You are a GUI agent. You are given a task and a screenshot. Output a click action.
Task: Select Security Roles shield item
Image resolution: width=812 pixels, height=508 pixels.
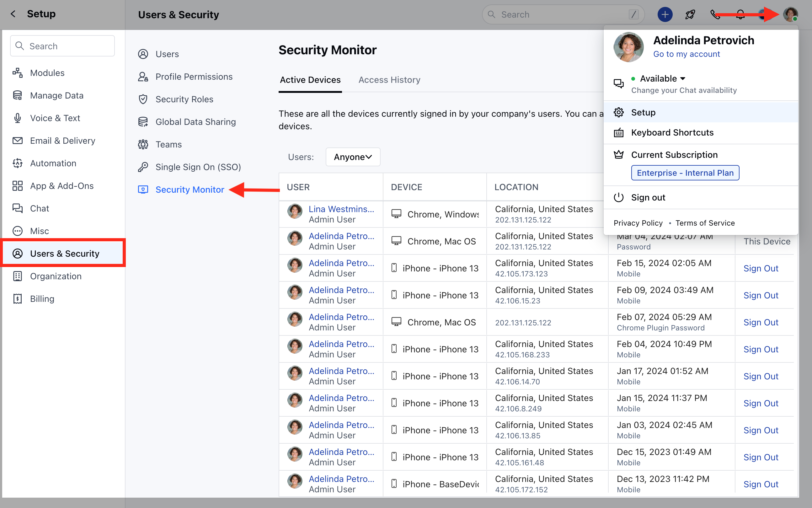tap(184, 99)
